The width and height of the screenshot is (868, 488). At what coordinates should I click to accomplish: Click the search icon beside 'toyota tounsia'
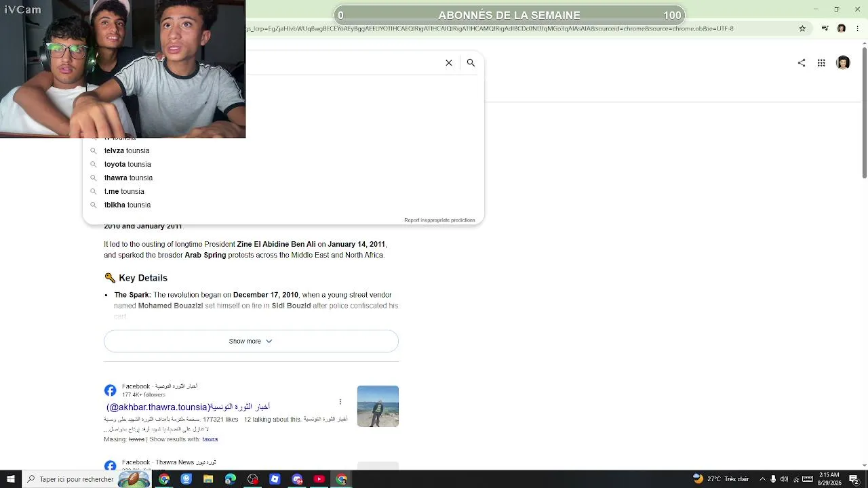[94, 164]
